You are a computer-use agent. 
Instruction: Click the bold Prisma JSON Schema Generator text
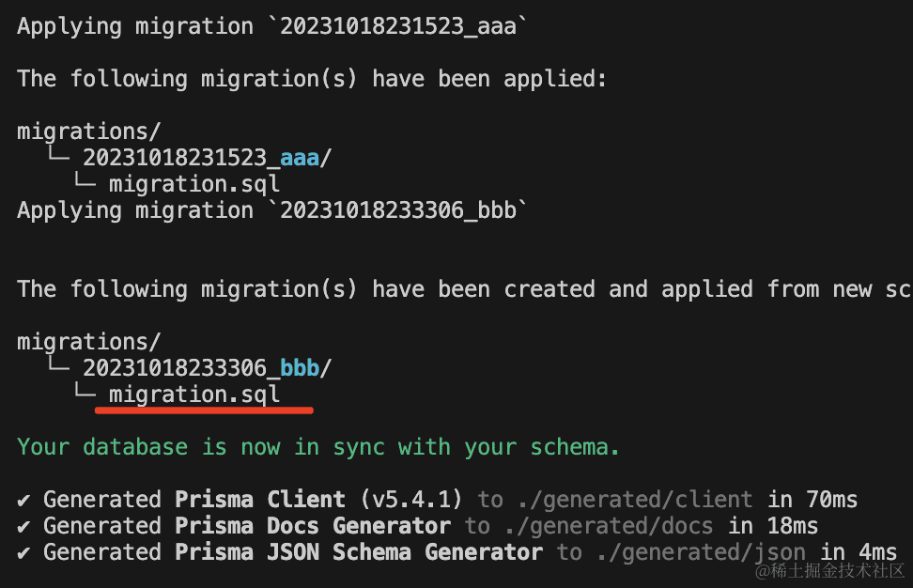tap(359, 551)
